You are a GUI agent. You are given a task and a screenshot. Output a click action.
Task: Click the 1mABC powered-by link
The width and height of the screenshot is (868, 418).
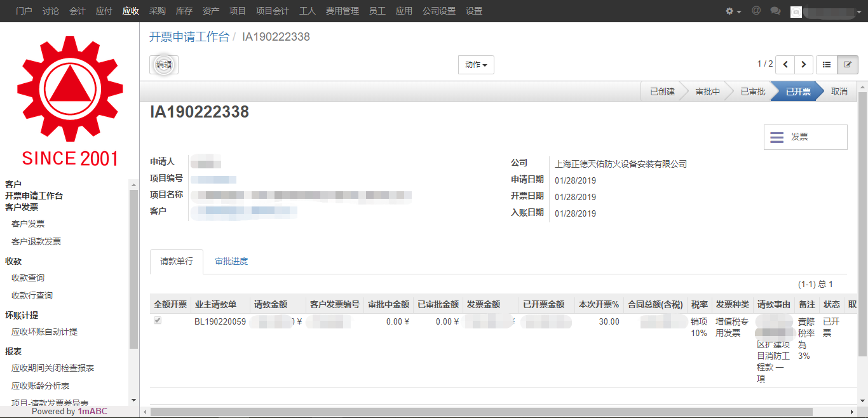pyautogui.click(x=93, y=411)
